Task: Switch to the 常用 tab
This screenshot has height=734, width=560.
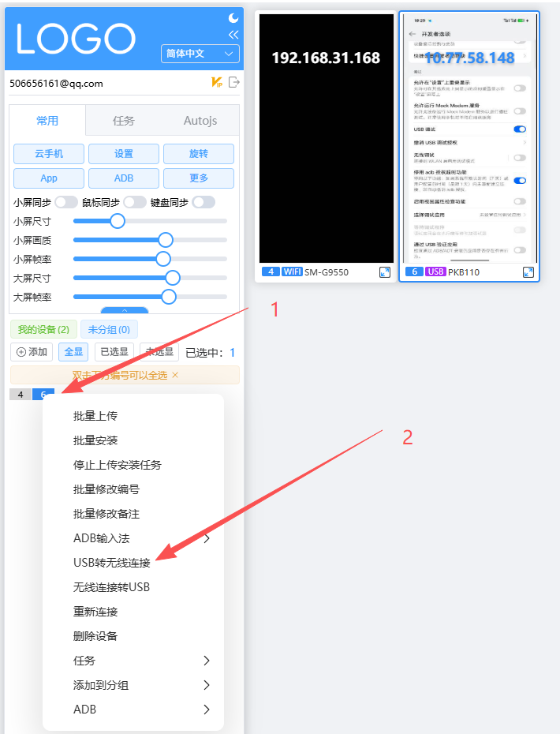Action: coord(47,120)
